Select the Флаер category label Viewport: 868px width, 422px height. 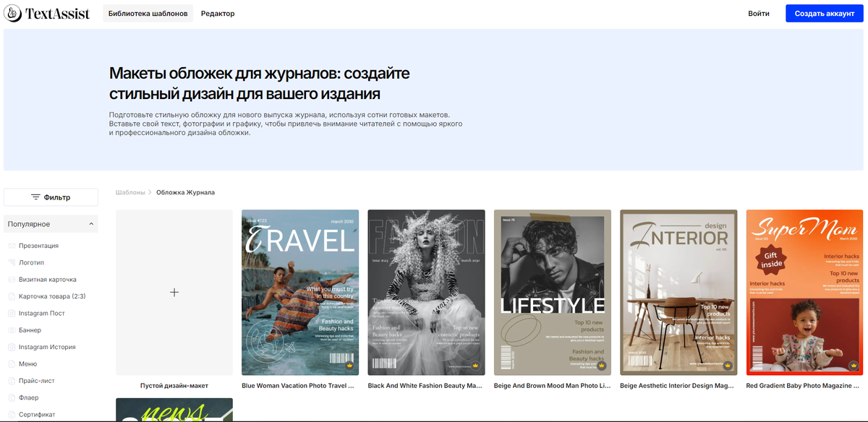(29, 397)
